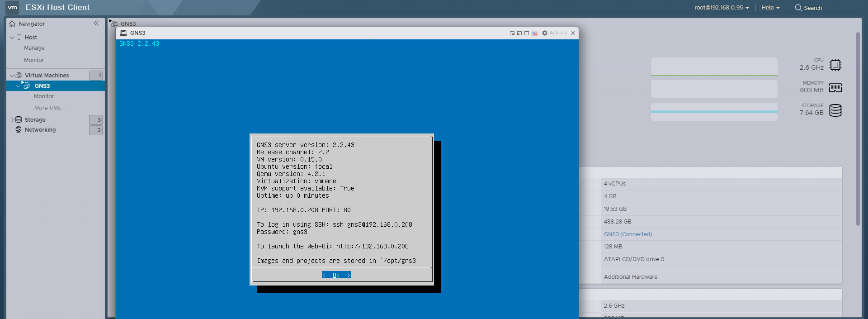Select Manage under Host
The width and height of the screenshot is (868, 319).
tap(34, 48)
